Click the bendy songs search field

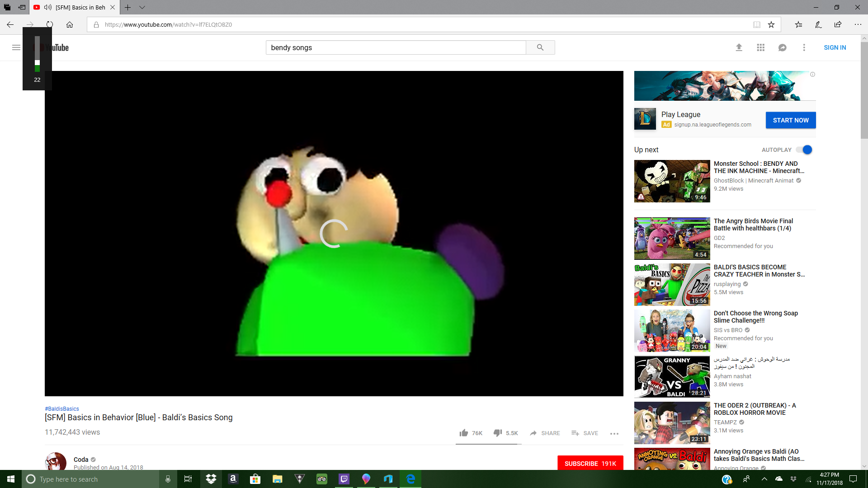tap(396, 47)
